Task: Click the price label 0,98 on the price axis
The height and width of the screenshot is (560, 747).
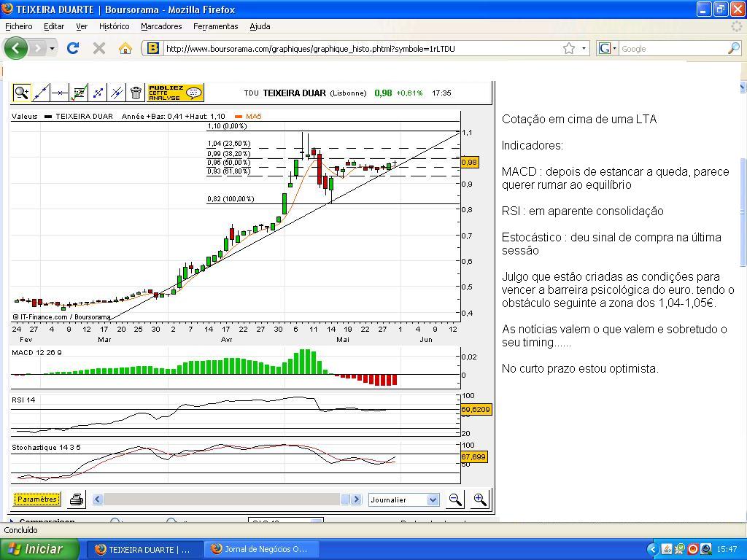Action: tap(469, 163)
